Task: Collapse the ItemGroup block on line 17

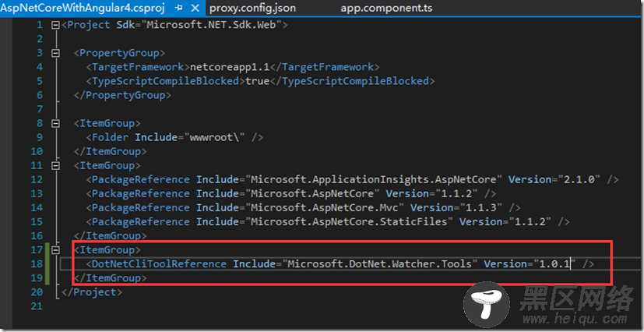Action: point(55,249)
